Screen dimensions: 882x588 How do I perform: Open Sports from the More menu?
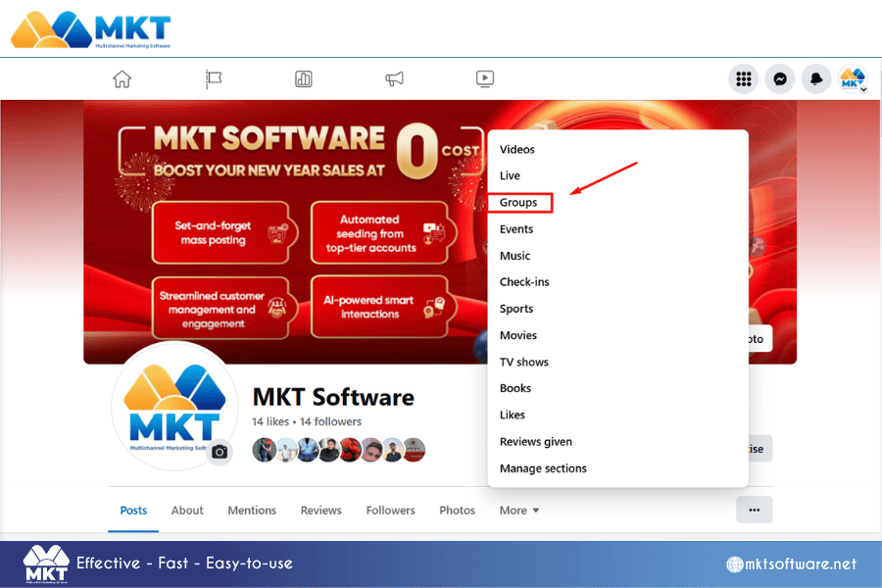[x=516, y=309]
